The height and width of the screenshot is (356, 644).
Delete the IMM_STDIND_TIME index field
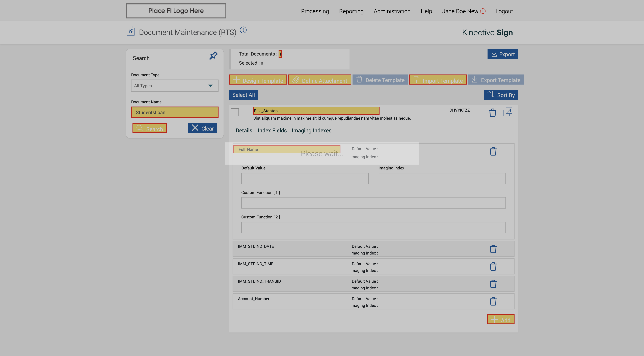coord(493,267)
